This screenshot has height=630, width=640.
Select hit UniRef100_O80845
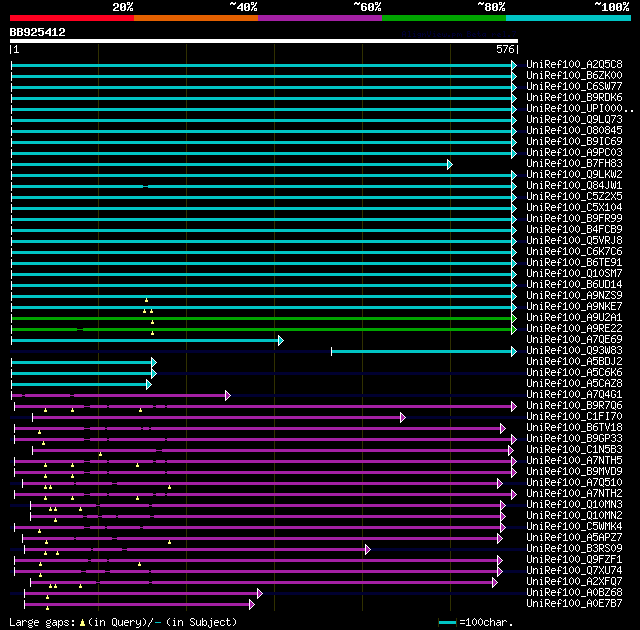574,131
